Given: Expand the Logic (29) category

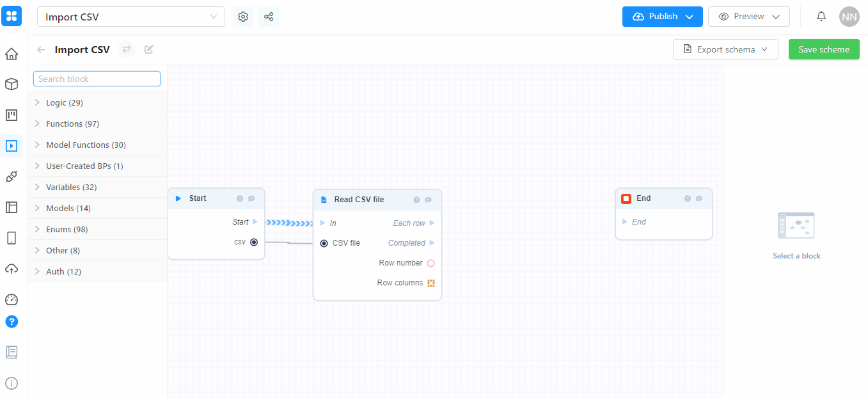Looking at the screenshot, I should (x=64, y=102).
